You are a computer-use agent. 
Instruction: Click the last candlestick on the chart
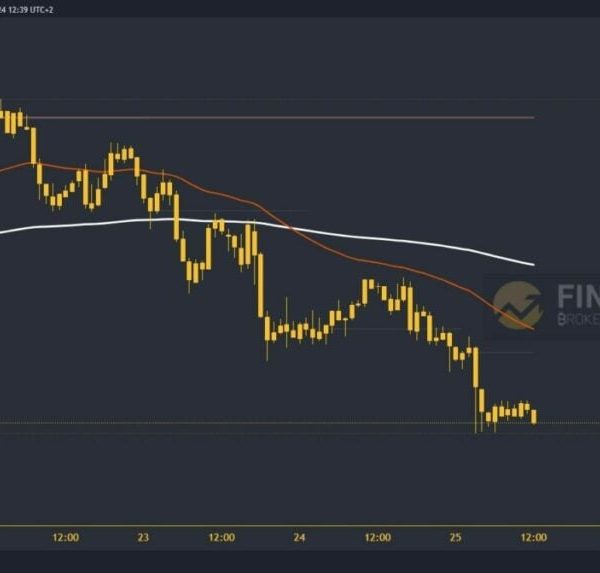(x=534, y=416)
